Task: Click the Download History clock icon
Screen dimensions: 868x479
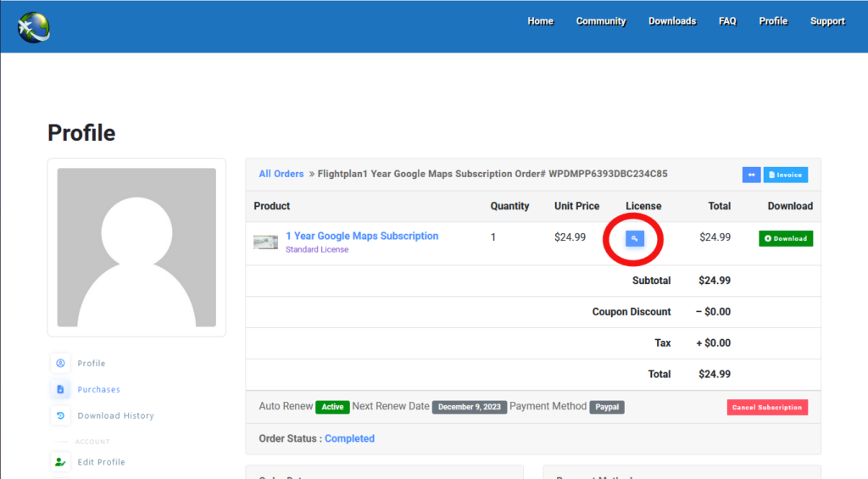Action: point(60,416)
